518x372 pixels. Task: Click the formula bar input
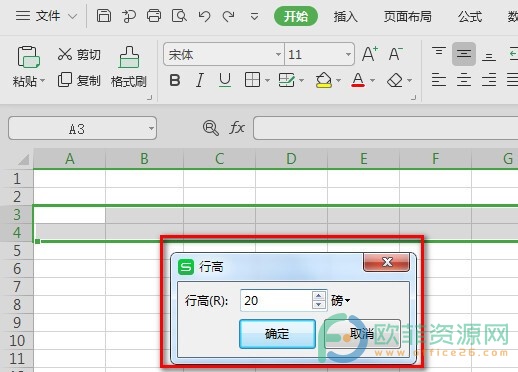(x=386, y=128)
